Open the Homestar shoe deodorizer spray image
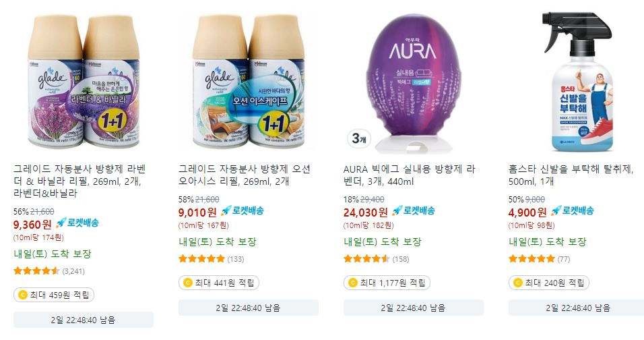Viewport: 644px width, 340px height. pyautogui.click(x=577, y=82)
